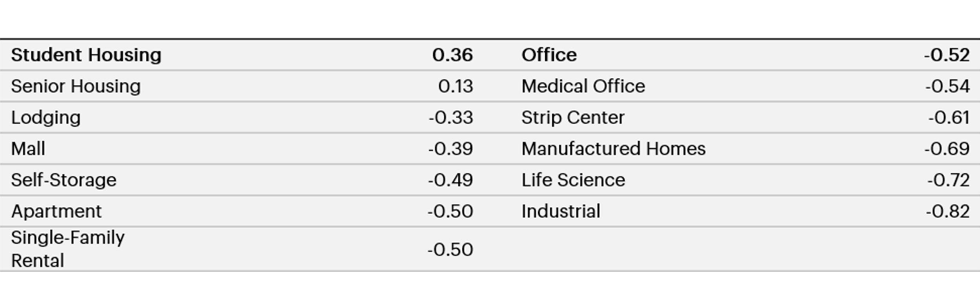Click the Manufactured Homes label
The image size is (980, 308).
(x=613, y=149)
